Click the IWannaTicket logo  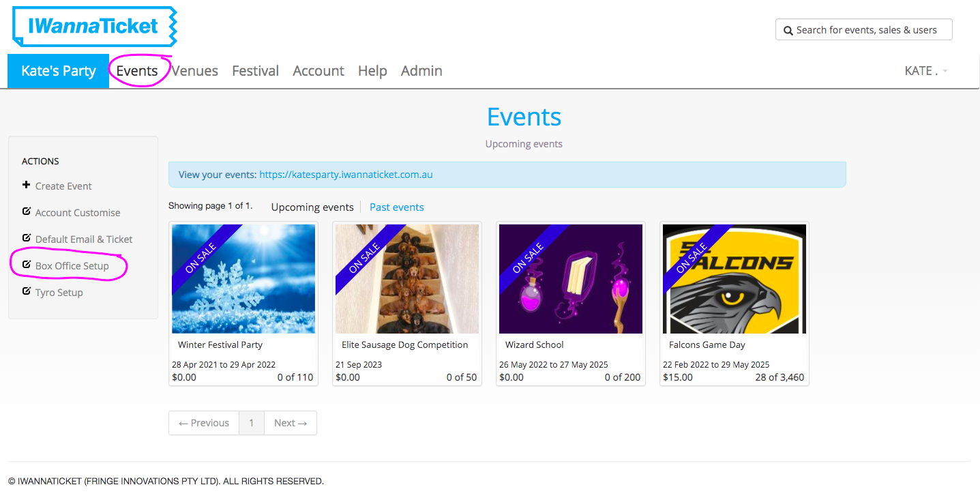[x=95, y=27]
